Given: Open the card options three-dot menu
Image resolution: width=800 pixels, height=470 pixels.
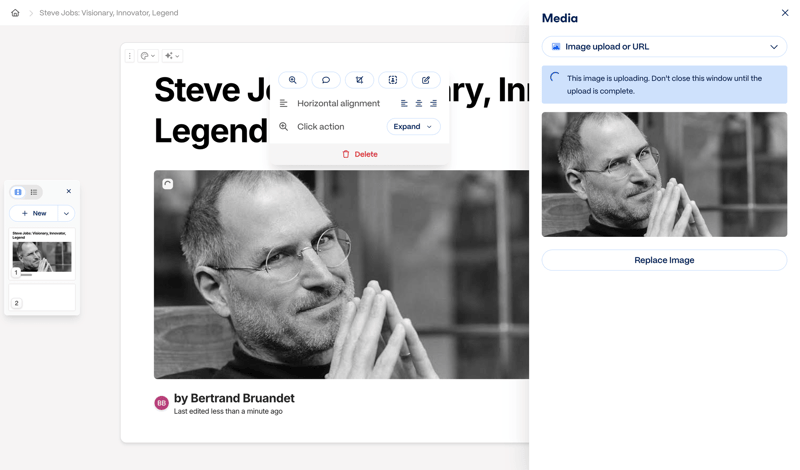Looking at the screenshot, I should click(x=130, y=56).
